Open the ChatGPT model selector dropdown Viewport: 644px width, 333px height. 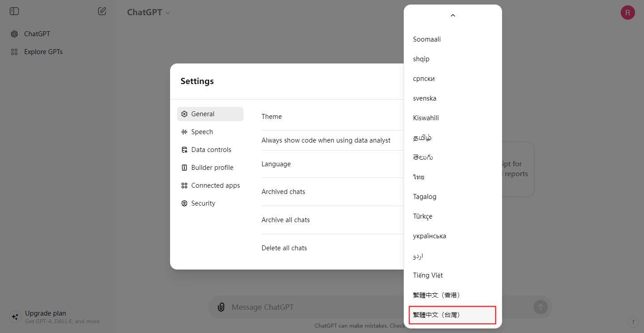[x=149, y=13]
